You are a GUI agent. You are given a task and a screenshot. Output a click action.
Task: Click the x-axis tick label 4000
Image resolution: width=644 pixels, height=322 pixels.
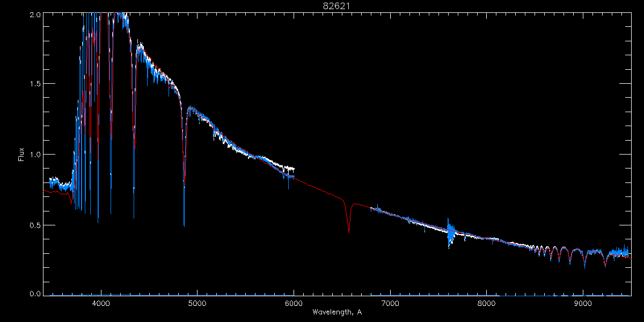pyautogui.click(x=100, y=303)
